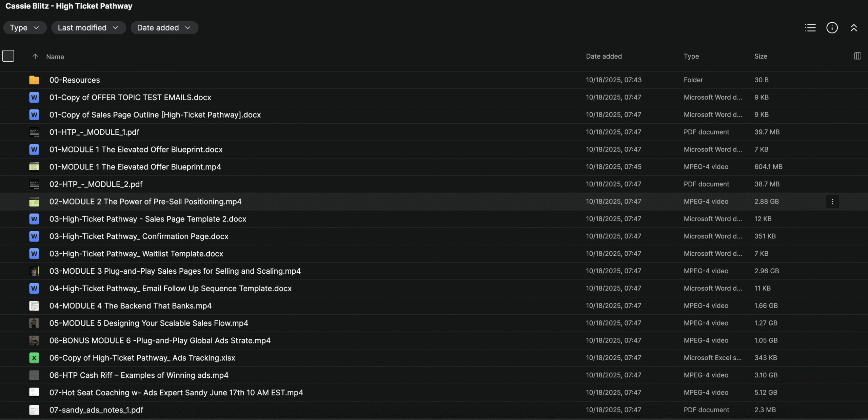Open 01-HTP_-_MODULE_1.pdf file

tap(94, 132)
